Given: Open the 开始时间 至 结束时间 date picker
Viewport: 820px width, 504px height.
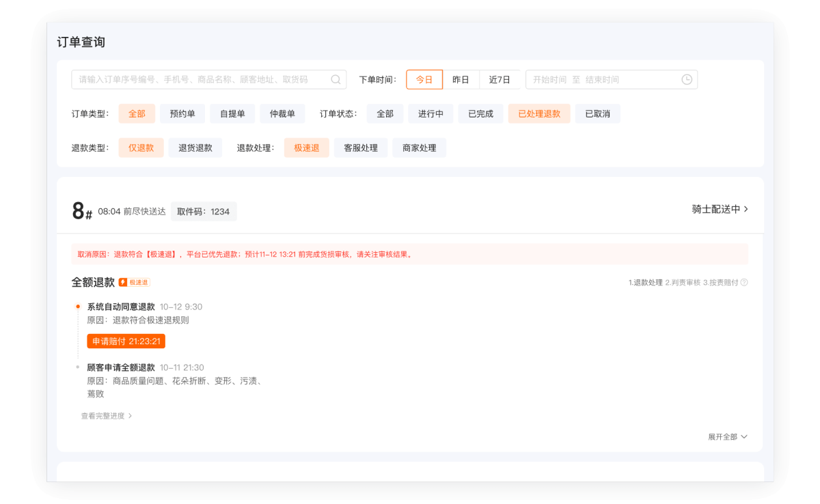Looking at the screenshot, I should (x=601, y=79).
